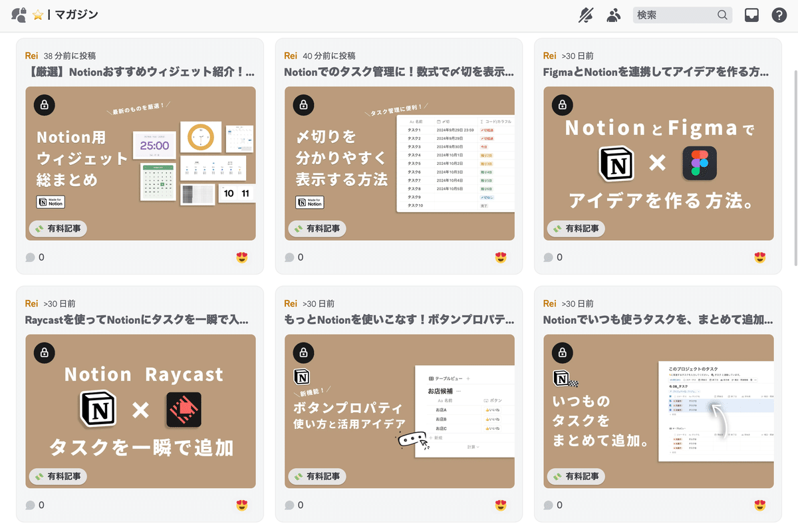Click comment bubble icon on いつものタスク post
The image size is (798, 532).
coord(548,505)
